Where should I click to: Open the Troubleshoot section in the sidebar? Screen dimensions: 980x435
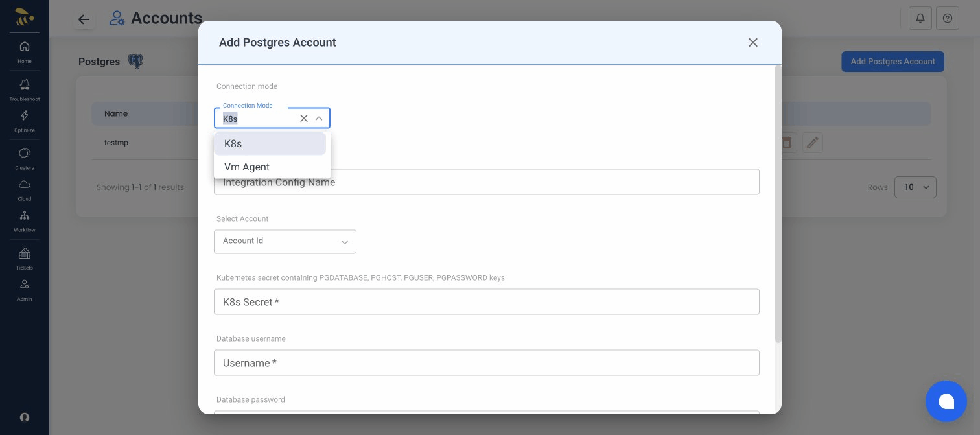tap(24, 89)
